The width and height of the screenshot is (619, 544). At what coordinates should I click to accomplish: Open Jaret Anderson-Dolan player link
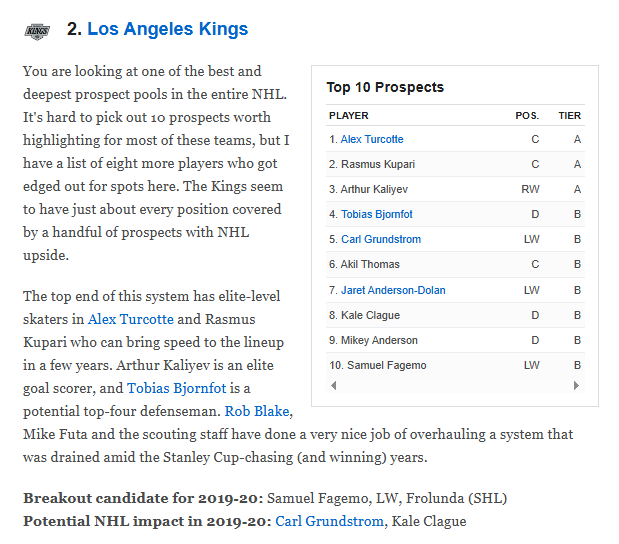click(393, 290)
